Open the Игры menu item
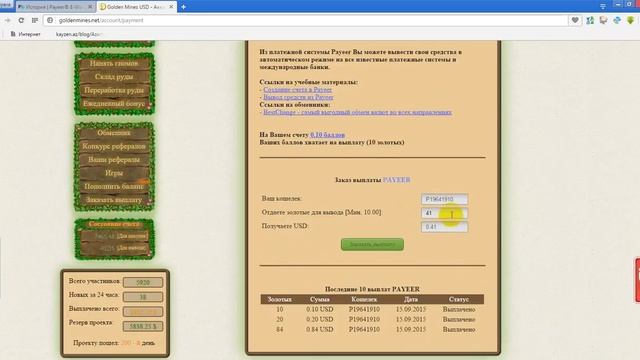Screen dimensions: 640x360 pos(114,173)
